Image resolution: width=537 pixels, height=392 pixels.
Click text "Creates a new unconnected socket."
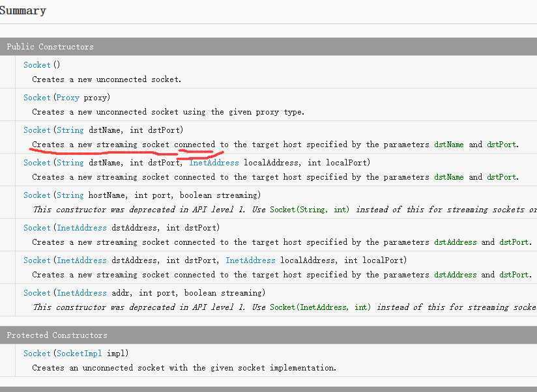click(106, 79)
